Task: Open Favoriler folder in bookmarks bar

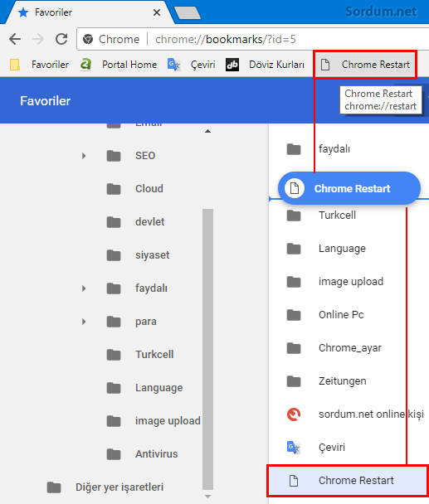Action: [39, 65]
